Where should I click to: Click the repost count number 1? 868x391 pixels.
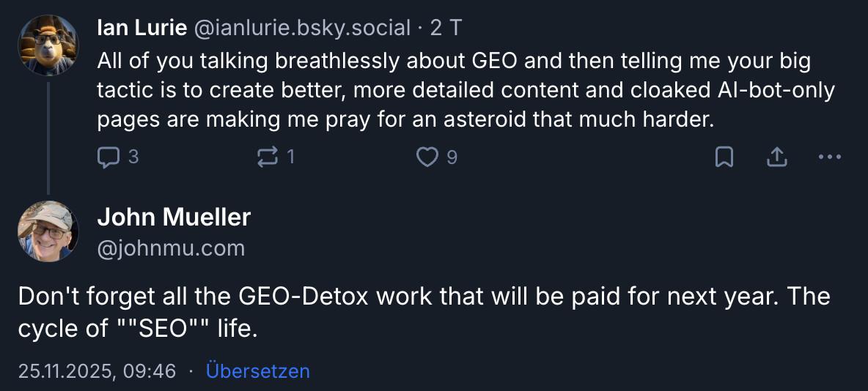tap(291, 157)
